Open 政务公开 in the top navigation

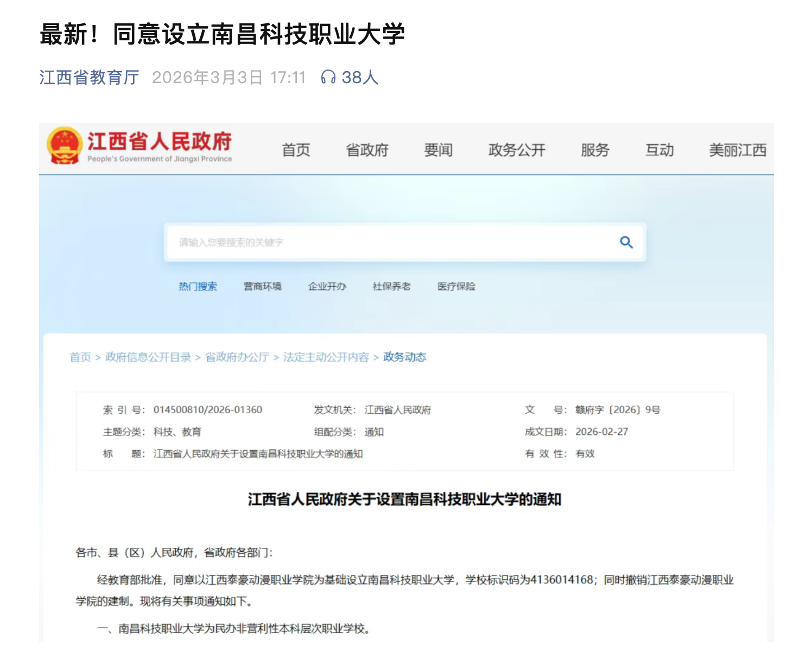(516, 150)
